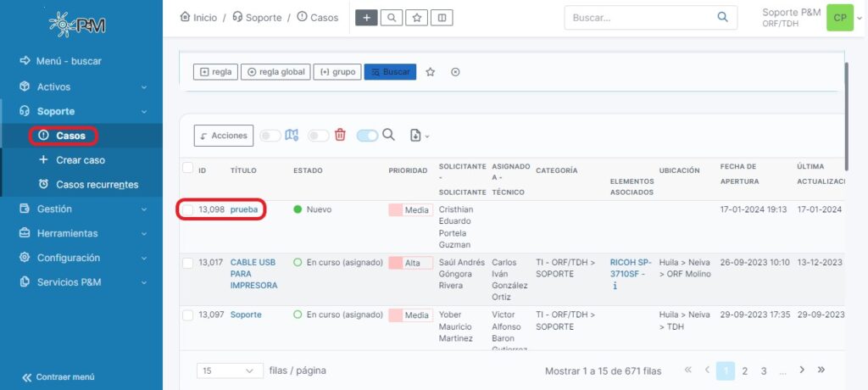Click the column layout icon in the top toolbar
Screen dimensions: 868x390
point(441,18)
